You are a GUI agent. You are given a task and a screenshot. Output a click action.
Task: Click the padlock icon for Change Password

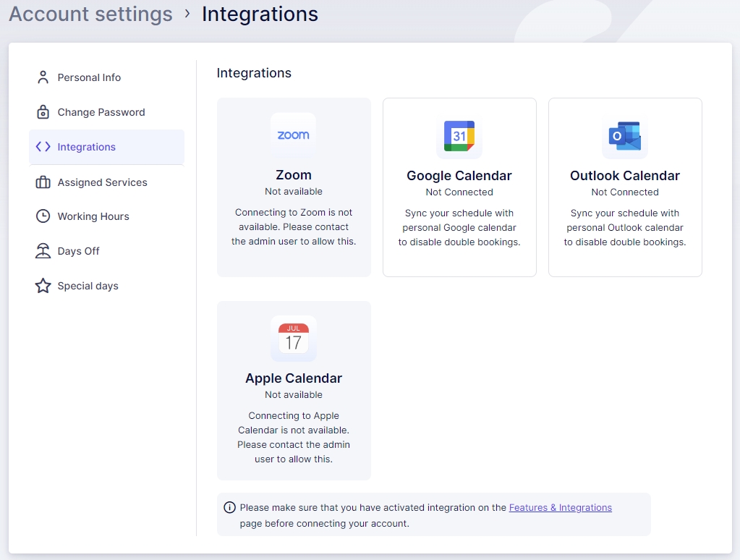coord(43,112)
